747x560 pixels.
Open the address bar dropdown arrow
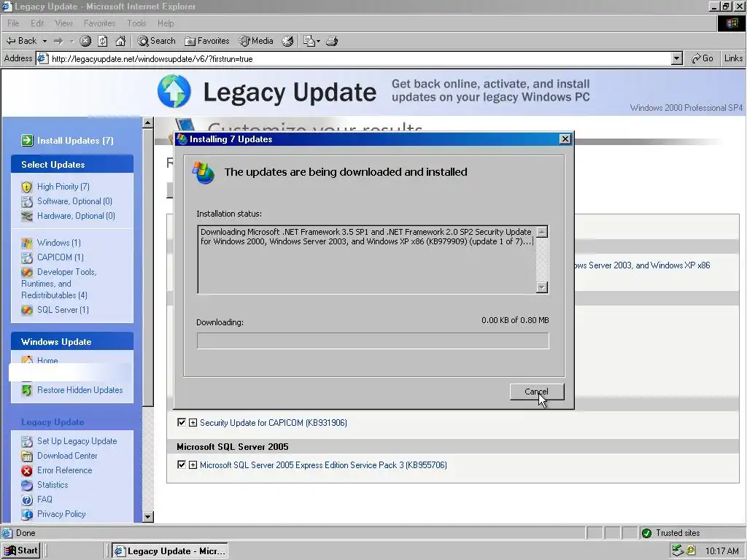click(x=676, y=58)
